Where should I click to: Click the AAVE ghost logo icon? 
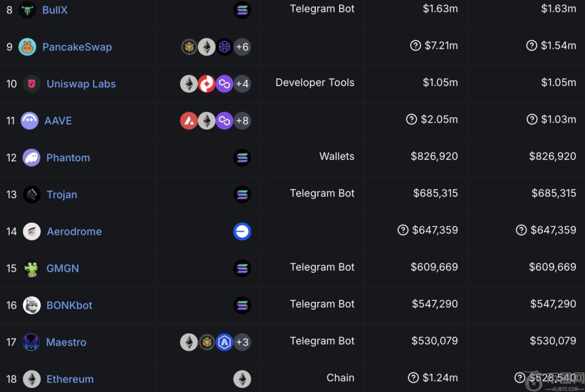pyautogui.click(x=30, y=121)
